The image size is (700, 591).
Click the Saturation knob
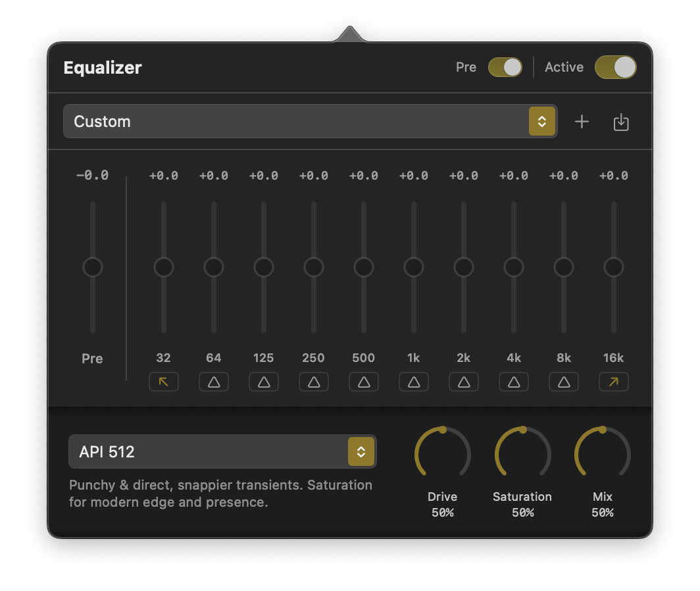coord(522,454)
